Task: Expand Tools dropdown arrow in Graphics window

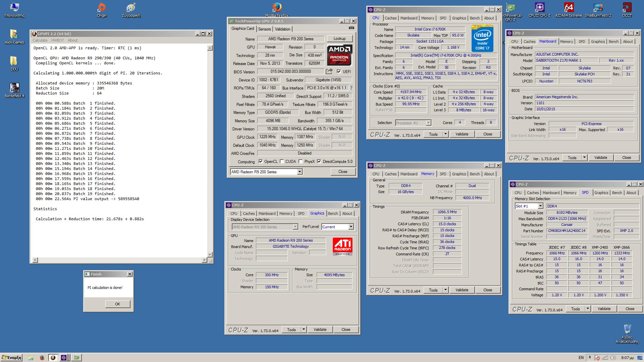Action: [304, 329]
